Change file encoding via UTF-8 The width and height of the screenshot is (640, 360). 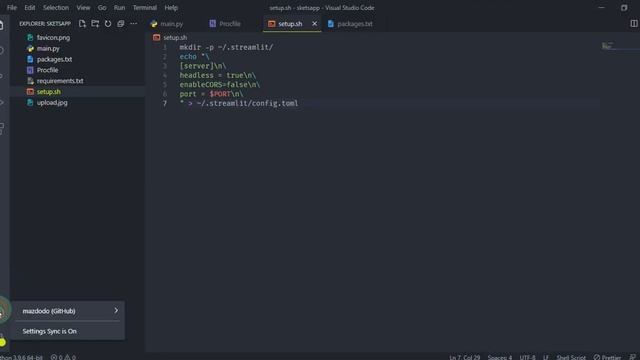[x=527, y=357]
